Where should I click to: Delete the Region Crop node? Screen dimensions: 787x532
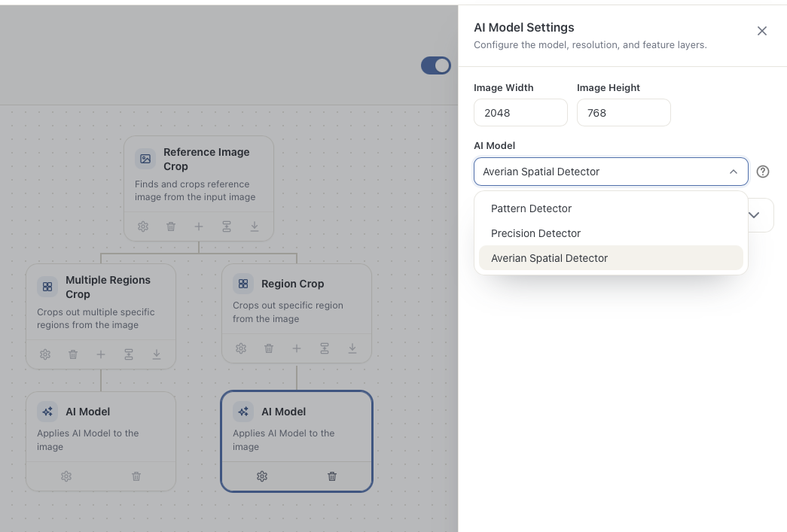coord(269,348)
